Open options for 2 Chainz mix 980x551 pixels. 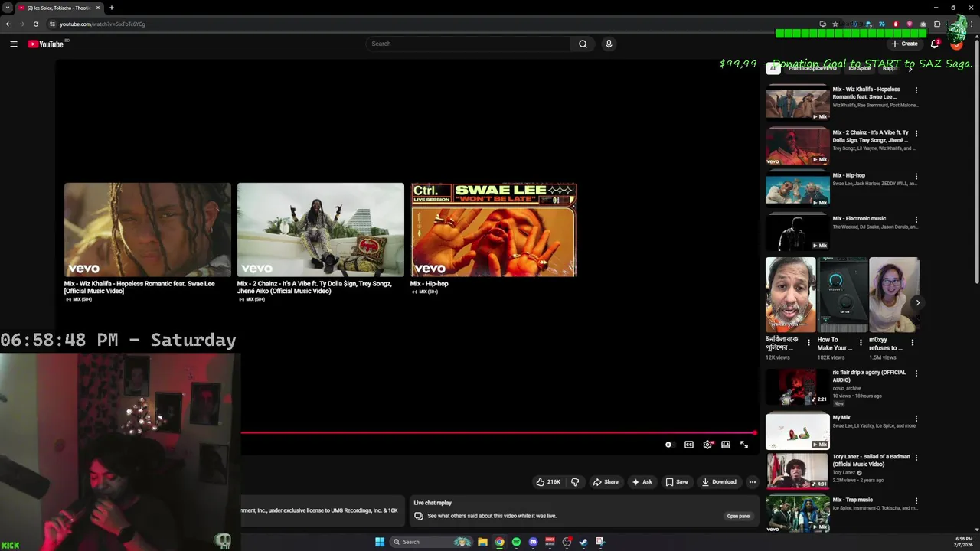point(916,133)
